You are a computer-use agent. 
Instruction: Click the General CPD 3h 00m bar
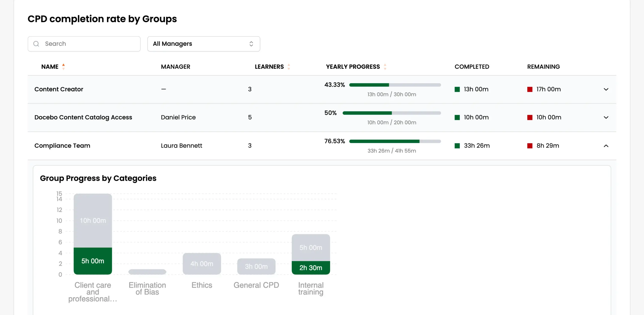[x=256, y=266]
